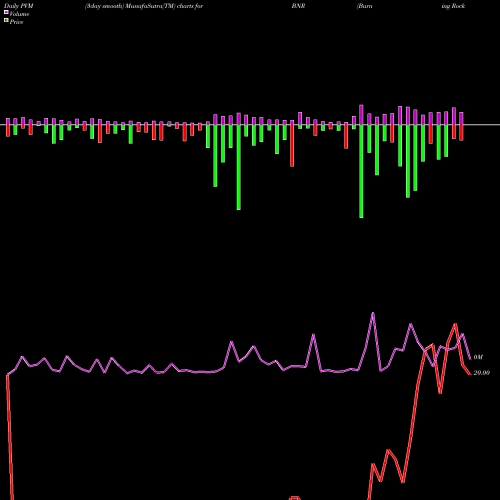This screenshot has width=500, height=500.
Task: Click the price value label near red line end
Action: click(x=482, y=373)
